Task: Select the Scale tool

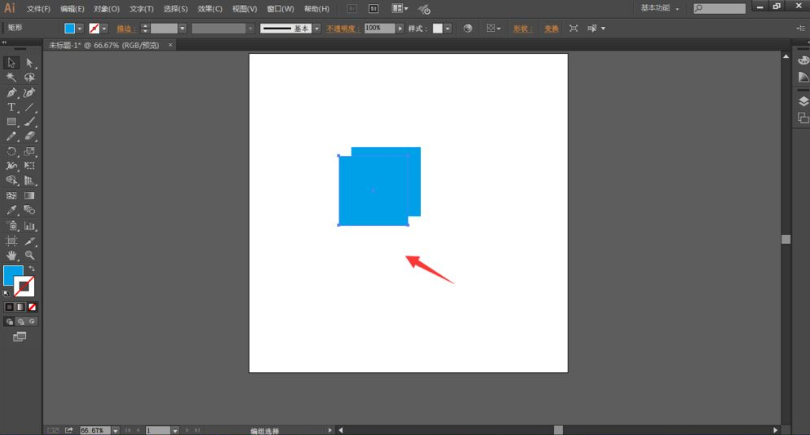Action: click(29, 151)
